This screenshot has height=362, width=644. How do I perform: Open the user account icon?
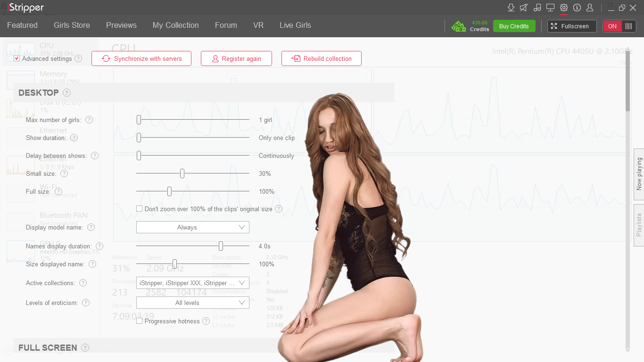pos(590,8)
